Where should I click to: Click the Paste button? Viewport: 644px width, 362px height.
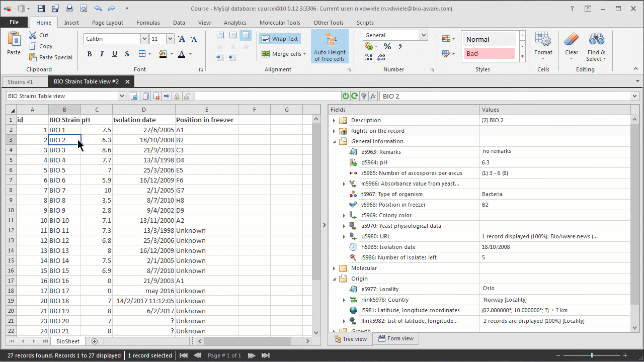click(x=14, y=44)
